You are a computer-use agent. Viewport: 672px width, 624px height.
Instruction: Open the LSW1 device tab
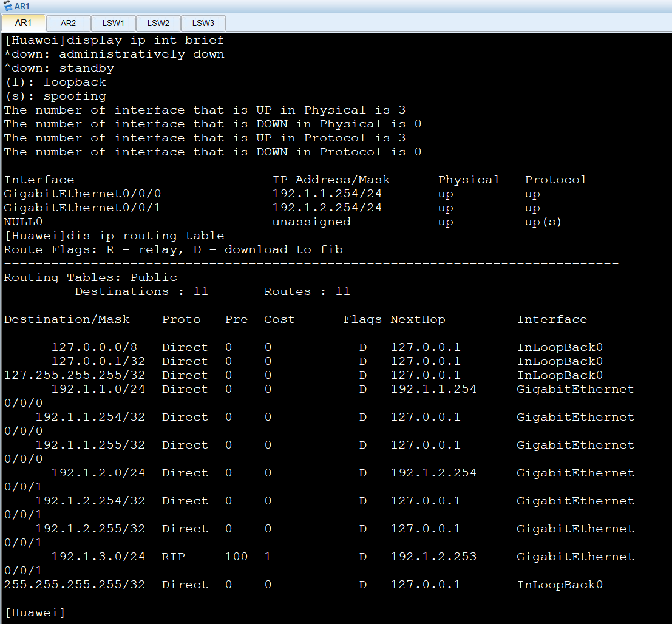coord(113,24)
